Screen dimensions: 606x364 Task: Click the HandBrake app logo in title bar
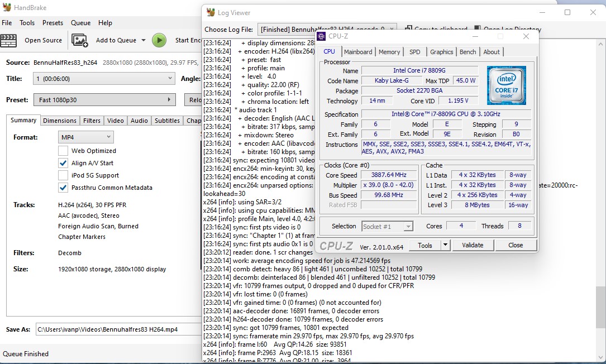click(x=7, y=7)
